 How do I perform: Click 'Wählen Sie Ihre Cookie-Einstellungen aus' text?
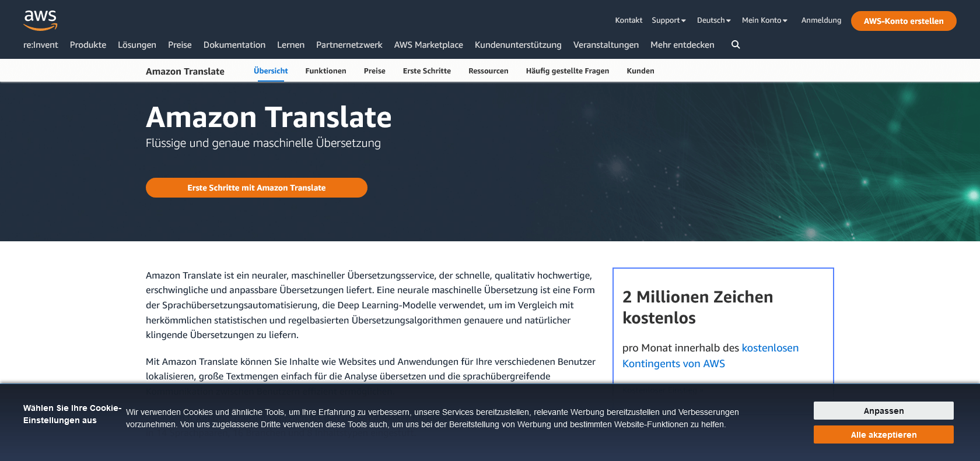pos(72,414)
